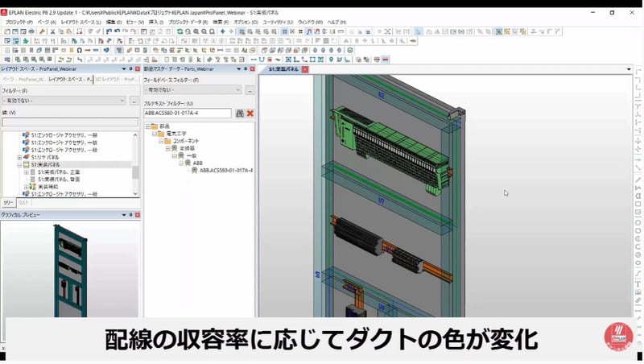The height and width of the screenshot is (364, 644).
Task: Switch to the ツリー tab at panel bottom
Action: click(8, 203)
